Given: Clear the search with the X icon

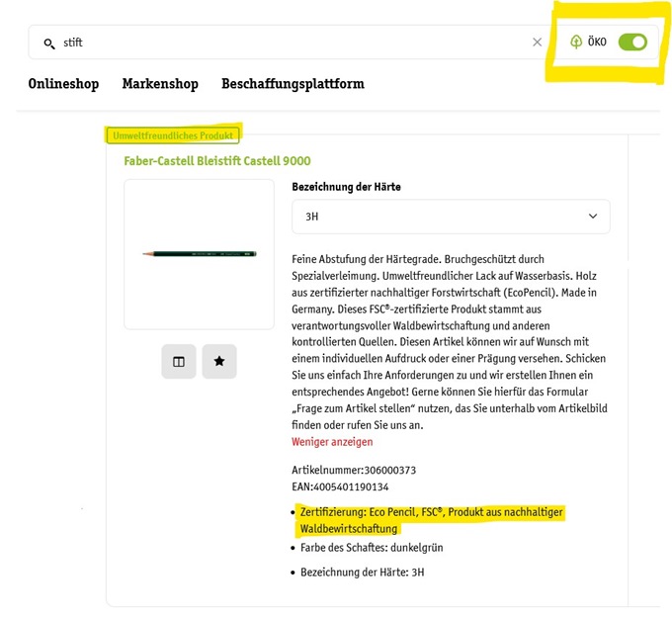Looking at the screenshot, I should pos(537,43).
